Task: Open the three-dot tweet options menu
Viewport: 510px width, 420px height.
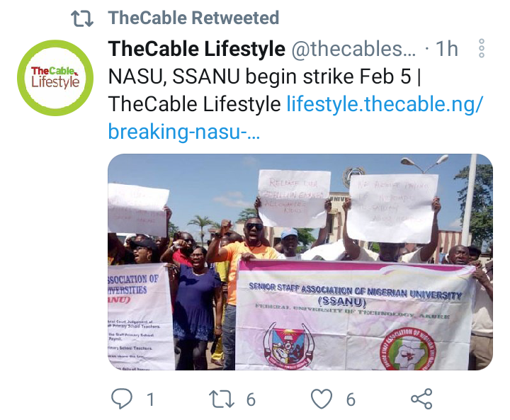Action: [482, 48]
